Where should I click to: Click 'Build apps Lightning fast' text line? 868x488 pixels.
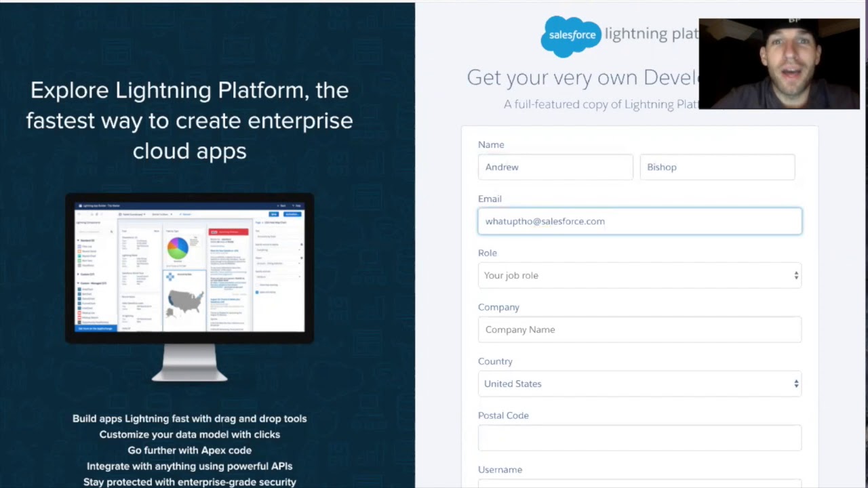(x=189, y=418)
